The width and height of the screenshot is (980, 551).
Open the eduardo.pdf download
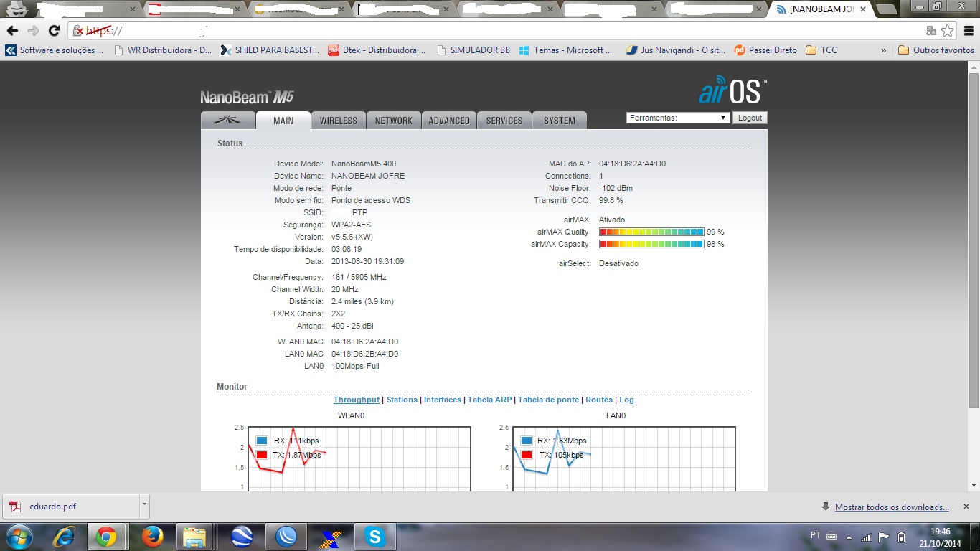coord(70,506)
